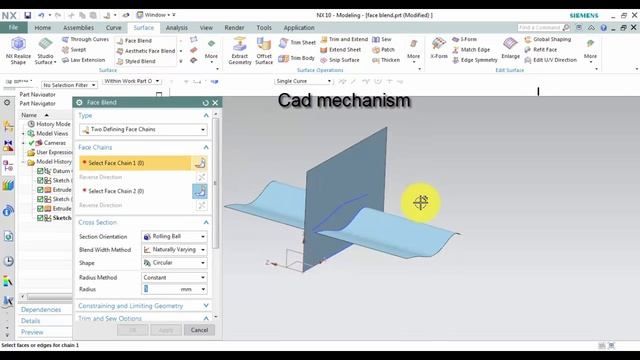Click the face selection icon for Chain 2
Screen dimensions: 640x360
click(x=200, y=191)
